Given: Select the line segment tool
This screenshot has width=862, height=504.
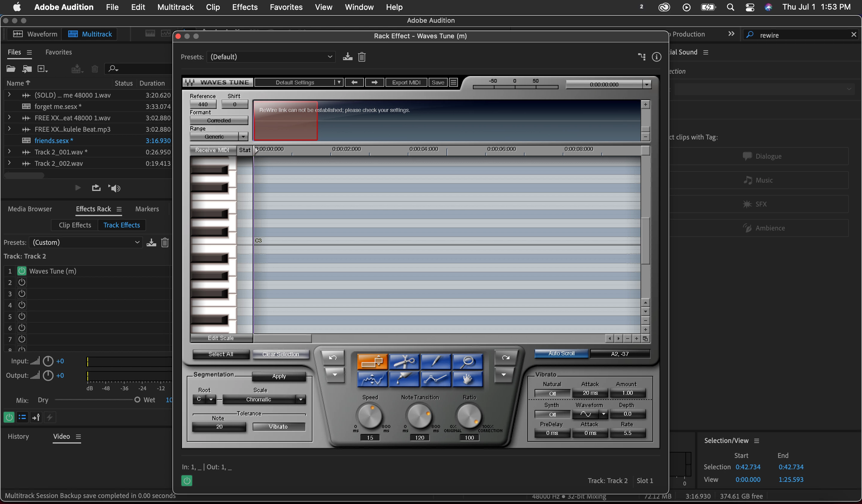Looking at the screenshot, I should (435, 379).
